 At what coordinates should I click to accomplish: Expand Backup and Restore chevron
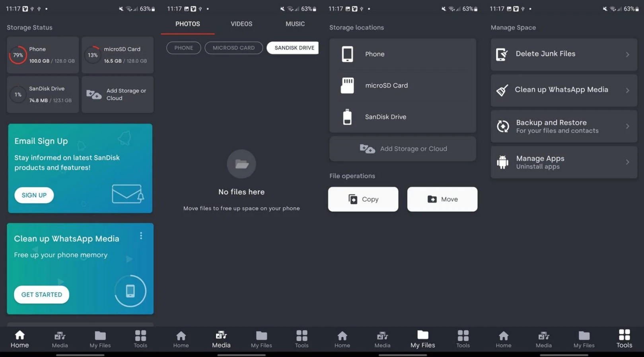click(x=627, y=126)
